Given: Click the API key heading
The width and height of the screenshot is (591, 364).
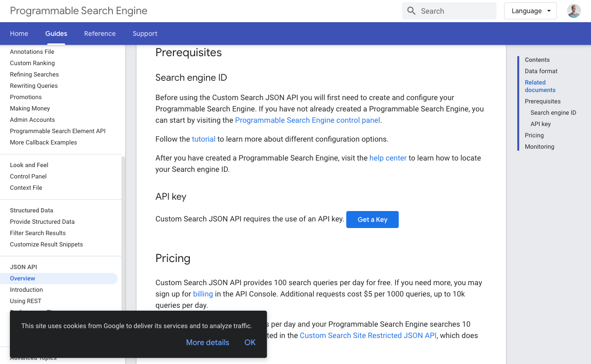Looking at the screenshot, I should pyautogui.click(x=171, y=196).
